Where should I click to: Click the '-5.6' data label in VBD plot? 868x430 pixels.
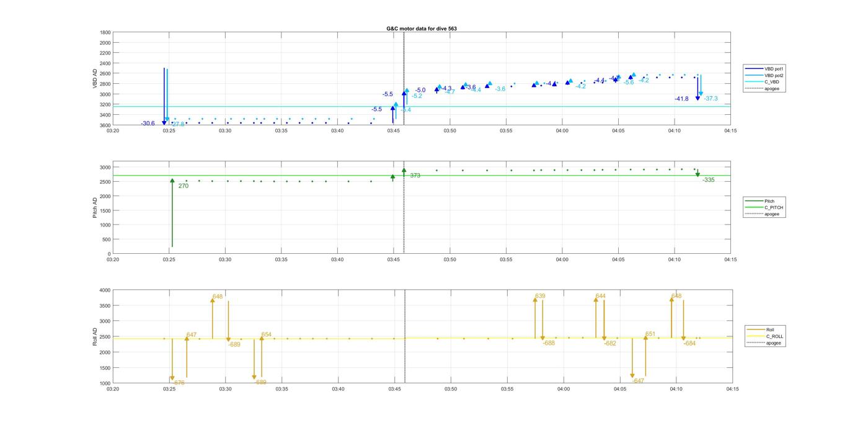(x=629, y=83)
